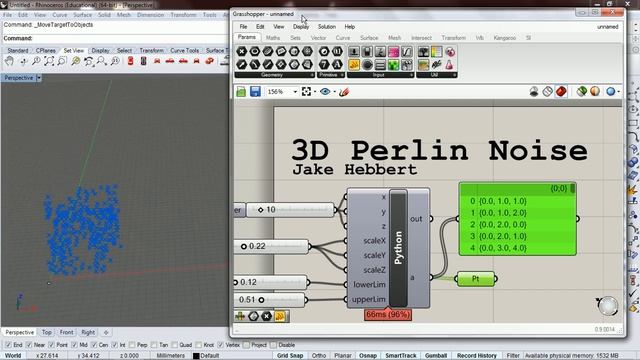
Task: Click the red preview-selected icon in canvas toolbar
Action: click(561, 91)
